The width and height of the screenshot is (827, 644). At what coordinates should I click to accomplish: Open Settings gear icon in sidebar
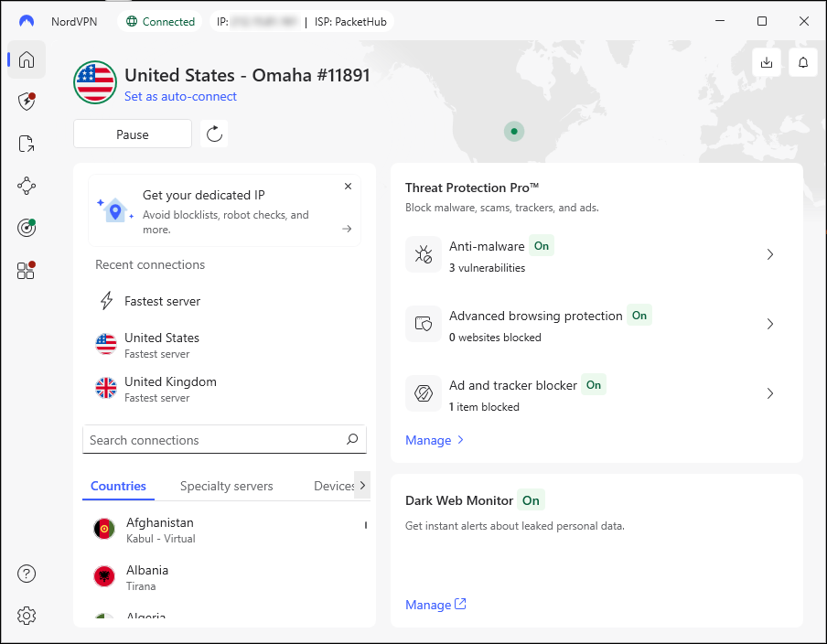tap(27, 616)
